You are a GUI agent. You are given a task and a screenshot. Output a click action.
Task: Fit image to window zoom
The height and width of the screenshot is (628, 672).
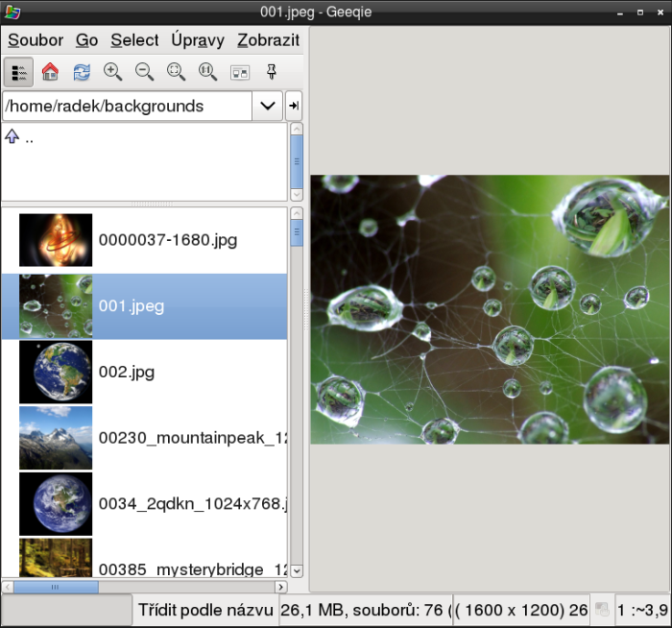[176, 72]
